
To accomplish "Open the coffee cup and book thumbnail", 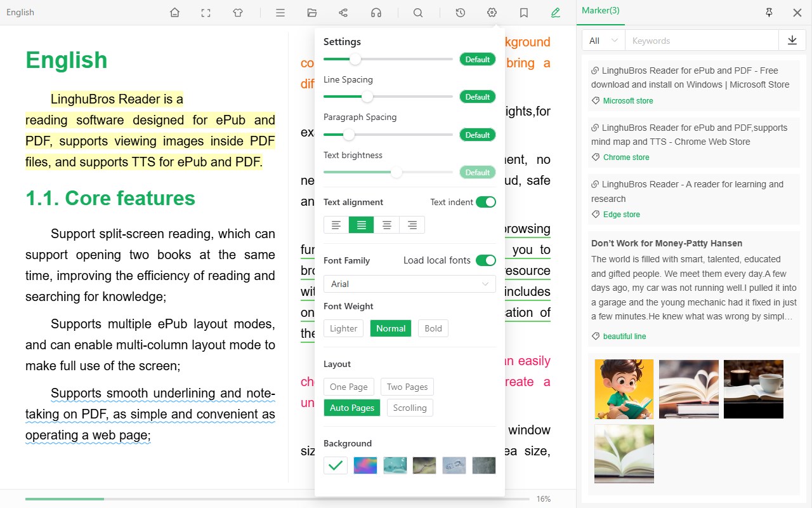I will 754,389.
